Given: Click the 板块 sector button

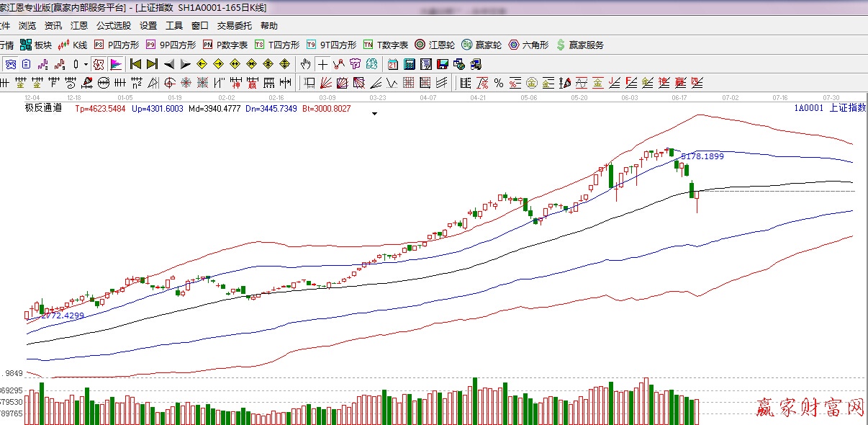Looking at the screenshot, I should (36, 45).
